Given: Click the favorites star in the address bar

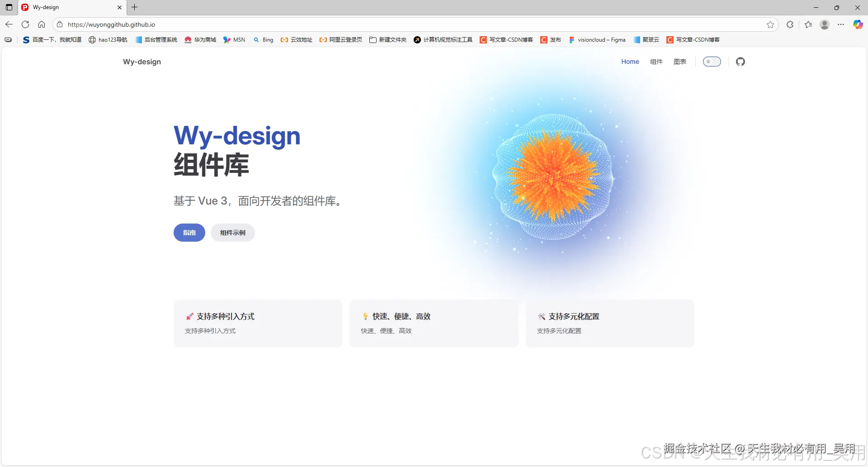Looking at the screenshot, I should point(771,24).
